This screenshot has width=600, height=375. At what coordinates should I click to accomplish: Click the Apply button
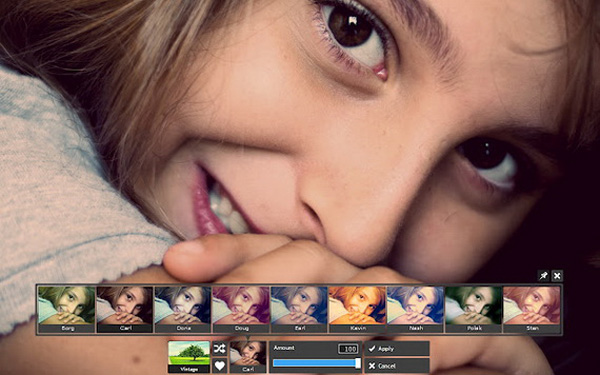click(397, 349)
